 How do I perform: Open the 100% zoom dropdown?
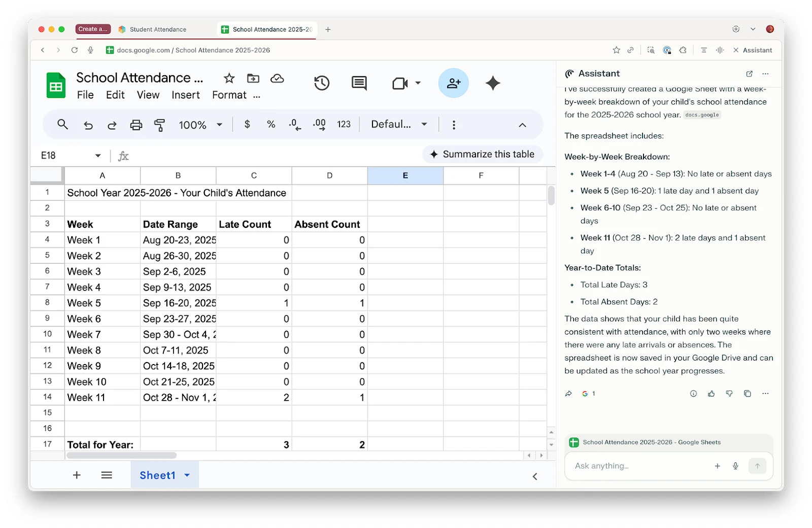pyautogui.click(x=200, y=125)
